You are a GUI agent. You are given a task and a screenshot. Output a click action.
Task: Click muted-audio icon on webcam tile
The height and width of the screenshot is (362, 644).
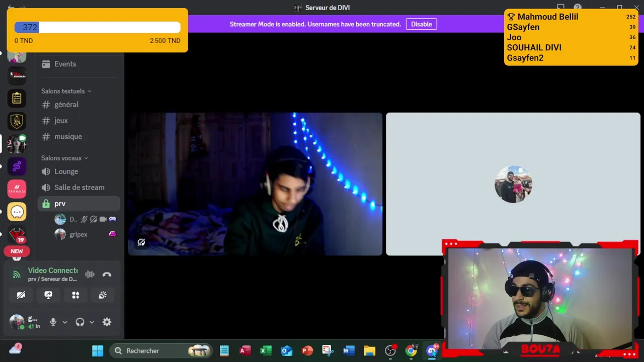pyautogui.click(x=141, y=242)
